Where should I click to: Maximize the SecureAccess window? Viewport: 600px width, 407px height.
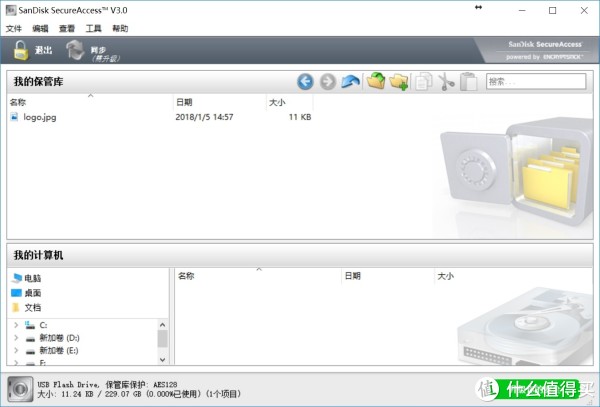coord(553,10)
